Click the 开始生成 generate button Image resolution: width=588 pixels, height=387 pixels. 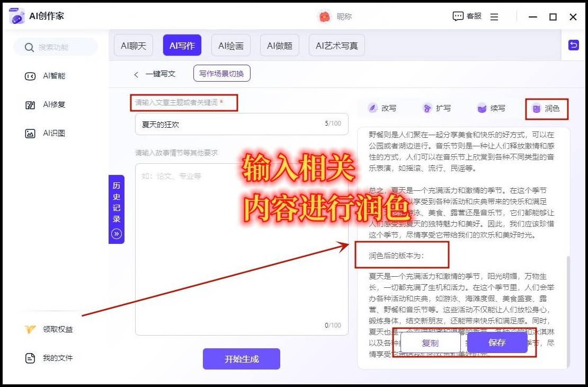241,359
